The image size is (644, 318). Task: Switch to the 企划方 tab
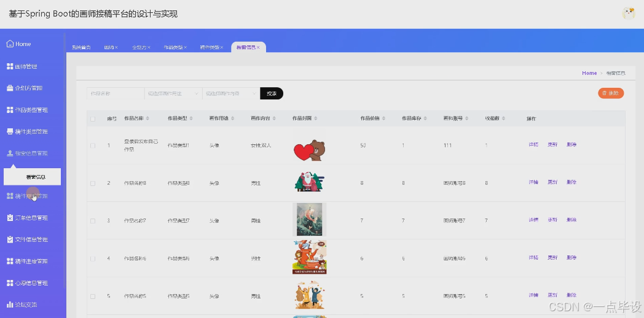pos(139,48)
